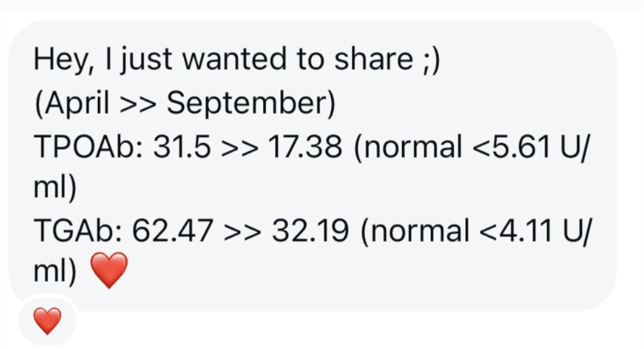Click the ">>" arrows in the TPOAb line
The width and height of the screenshot is (644, 349).
[x=239, y=145]
